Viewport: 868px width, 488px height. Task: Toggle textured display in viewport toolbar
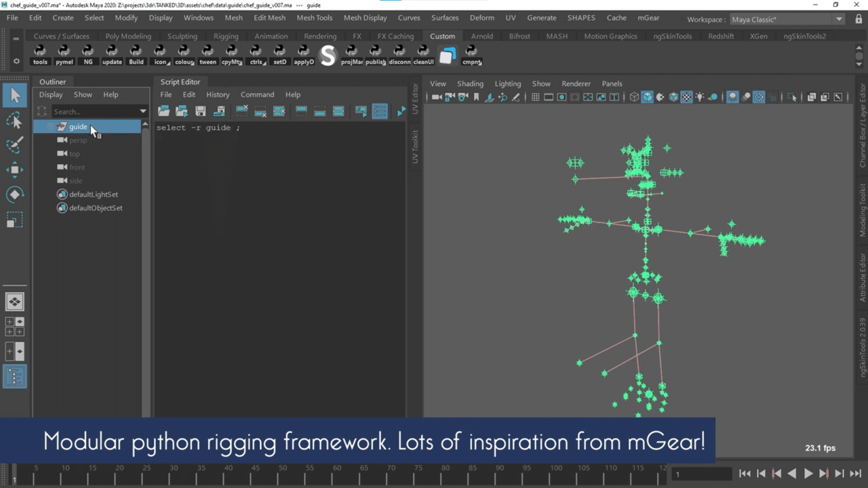point(686,98)
